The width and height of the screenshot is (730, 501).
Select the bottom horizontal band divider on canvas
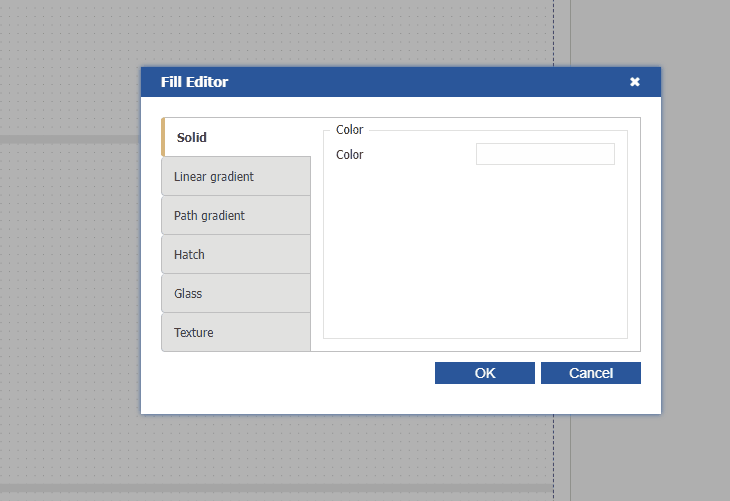tap(70, 489)
